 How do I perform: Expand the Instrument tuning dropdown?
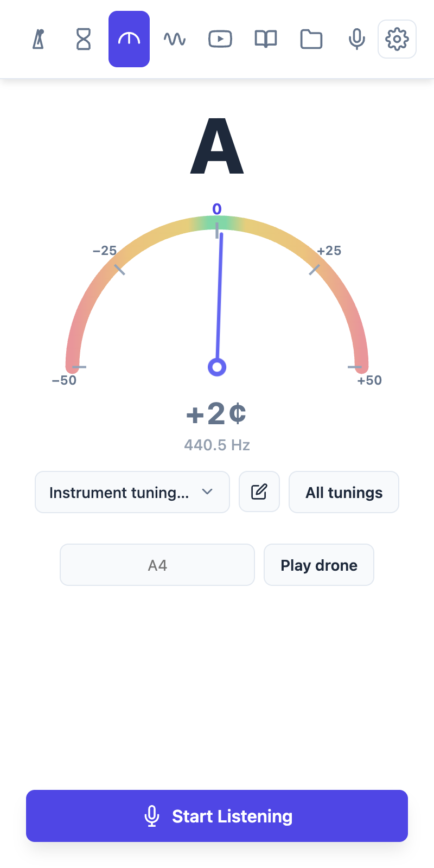(132, 492)
